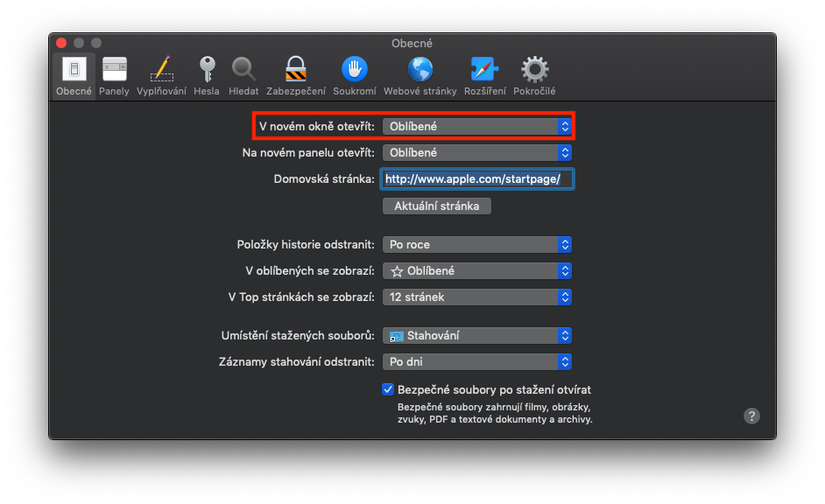
Task: Open the Hesla key icon tab
Action: (207, 76)
